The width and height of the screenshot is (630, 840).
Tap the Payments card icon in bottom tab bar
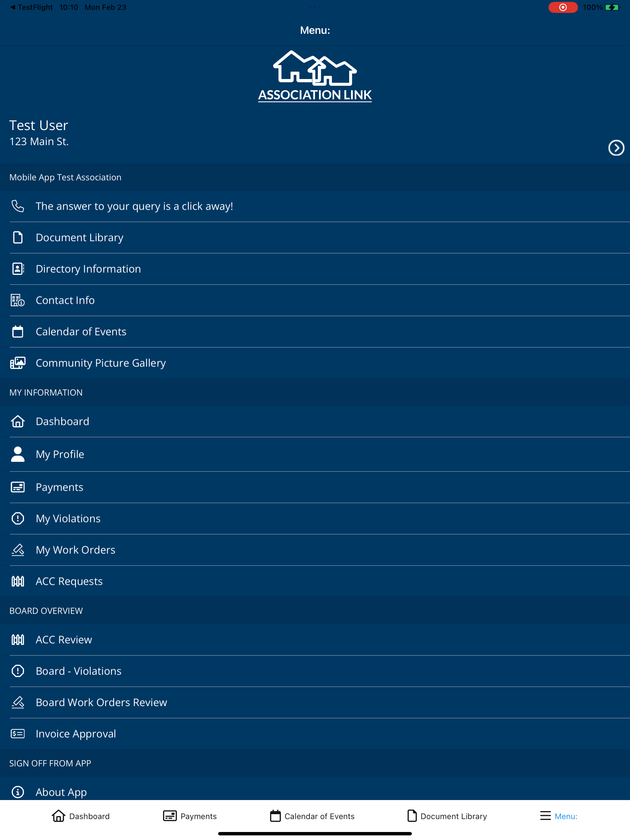pyautogui.click(x=170, y=816)
